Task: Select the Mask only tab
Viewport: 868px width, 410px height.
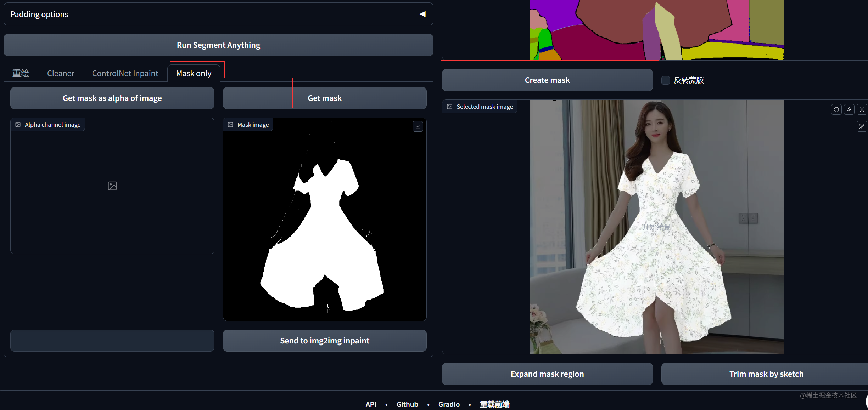Action: [x=194, y=73]
